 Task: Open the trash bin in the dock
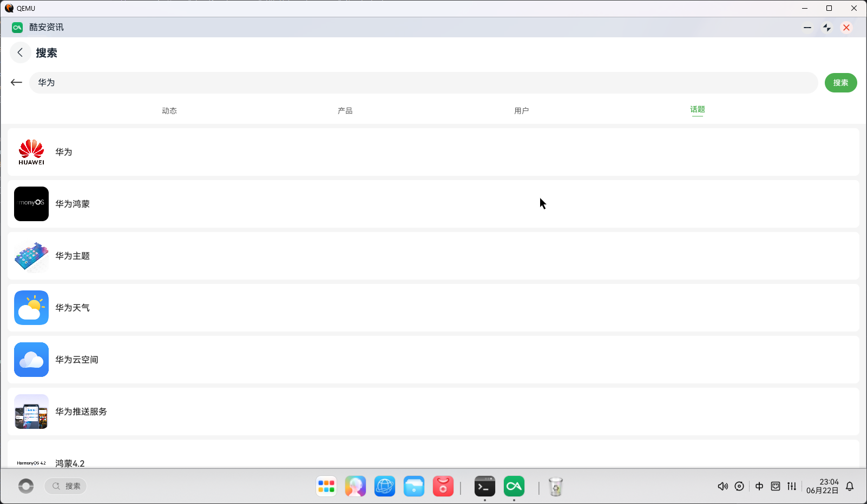tap(556, 487)
